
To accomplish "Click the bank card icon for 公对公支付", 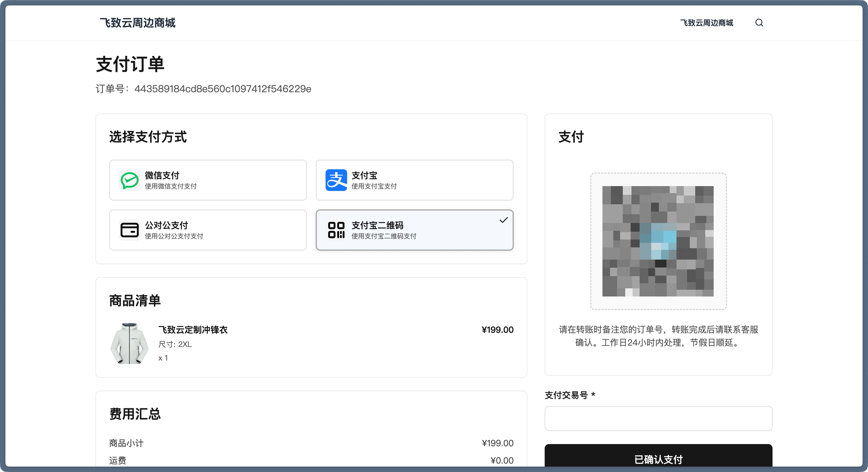I will tap(129, 230).
